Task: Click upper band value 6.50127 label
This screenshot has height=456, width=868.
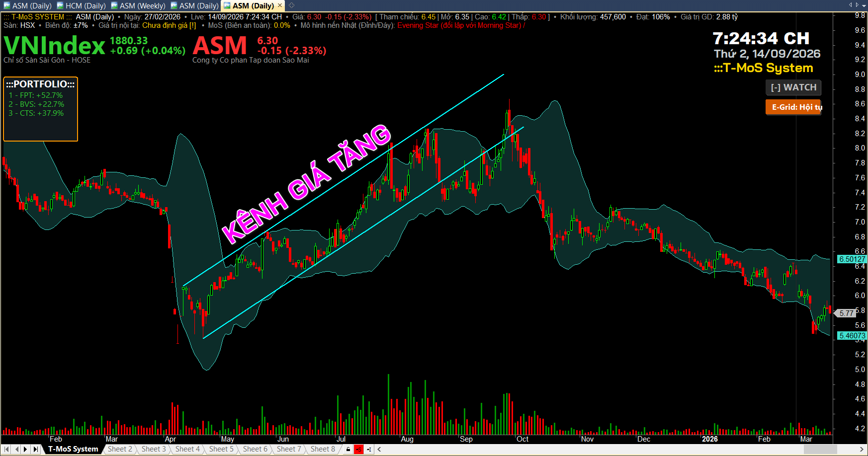Action: click(x=852, y=259)
